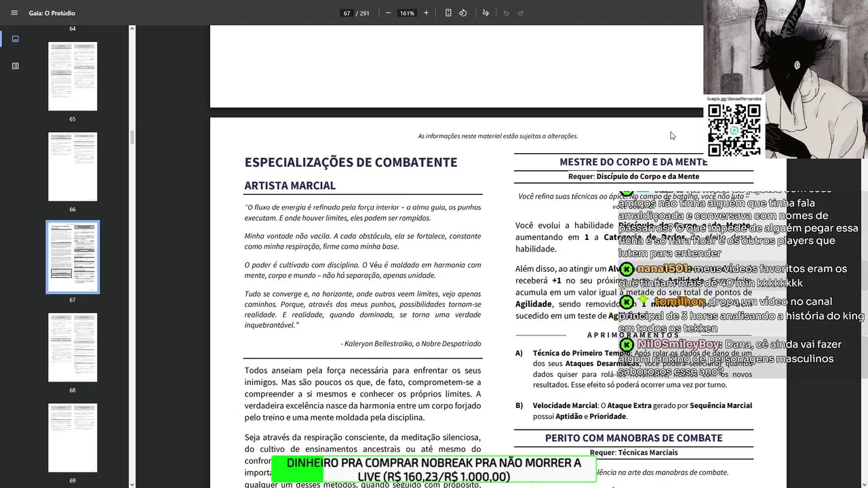Click the 'Gaia: O Prelúdio' document title
Image resolution: width=868 pixels, height=488 pixels.
(52, 13)
